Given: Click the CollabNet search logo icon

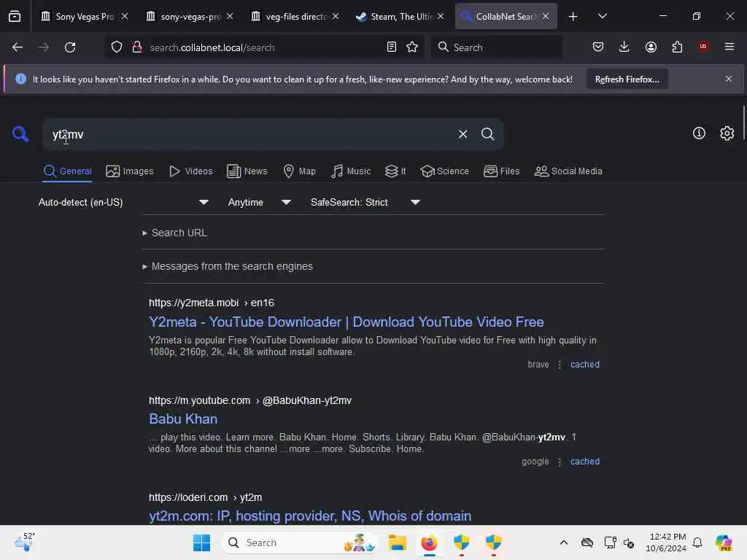Looking at the screenshot, I should pos(20,134).
